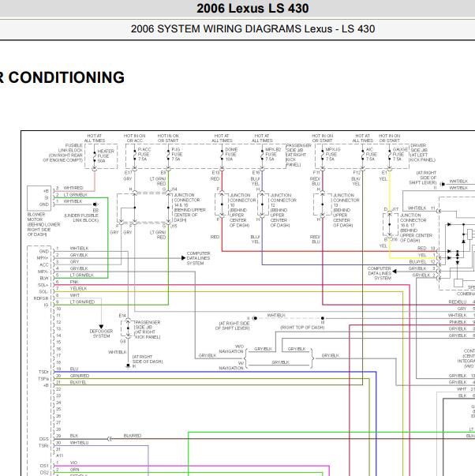475x476 pixels.
Task: Click the '2006 Lexus LS 430' title
Action: (252, 9)
